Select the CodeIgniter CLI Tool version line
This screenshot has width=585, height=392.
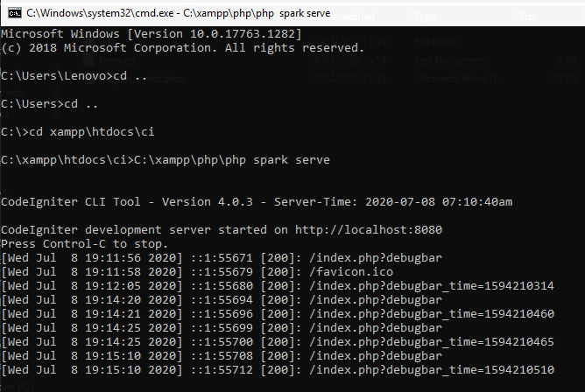point(257,202)
